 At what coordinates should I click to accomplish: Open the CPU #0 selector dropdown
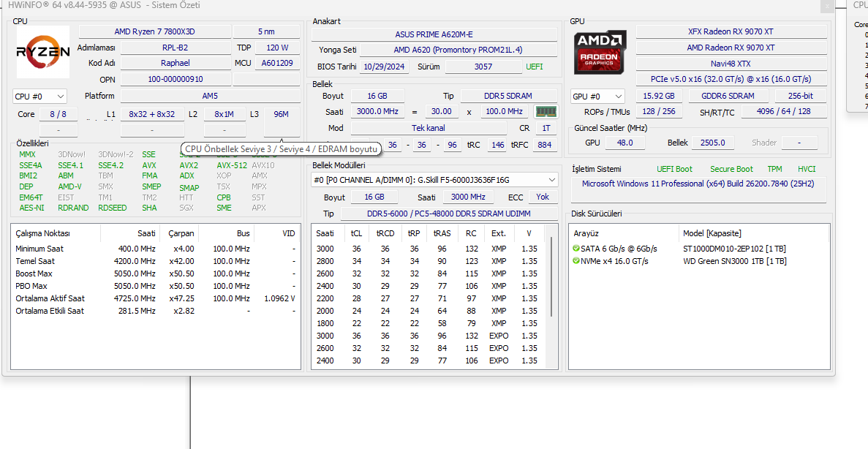[x=39, y=97]
